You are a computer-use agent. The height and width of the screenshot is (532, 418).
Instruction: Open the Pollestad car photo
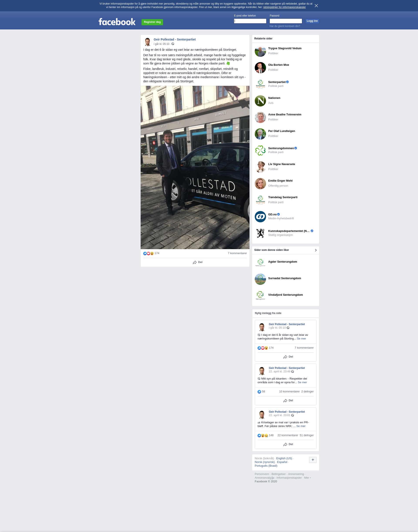(x=195, y=167)
